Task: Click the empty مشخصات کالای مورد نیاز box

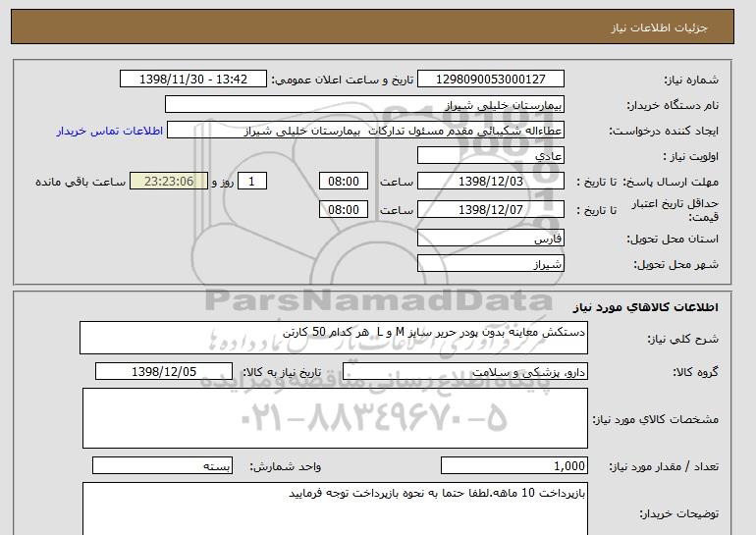Action: point(335,418)
